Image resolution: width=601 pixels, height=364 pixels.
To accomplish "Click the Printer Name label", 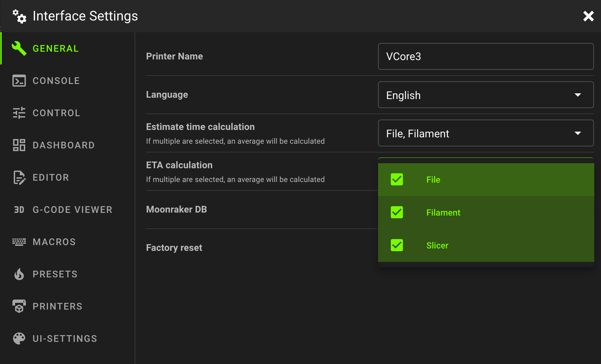I will pos(174,56).
